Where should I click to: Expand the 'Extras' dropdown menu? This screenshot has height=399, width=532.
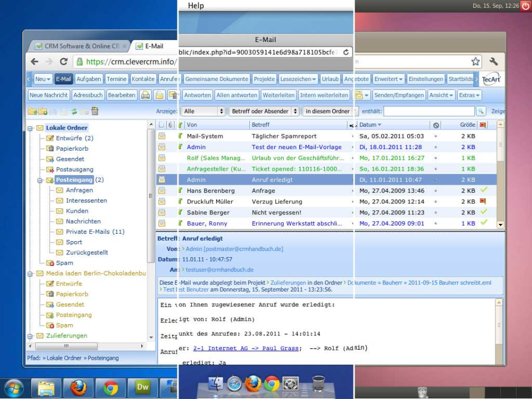[x=470, y=95]
